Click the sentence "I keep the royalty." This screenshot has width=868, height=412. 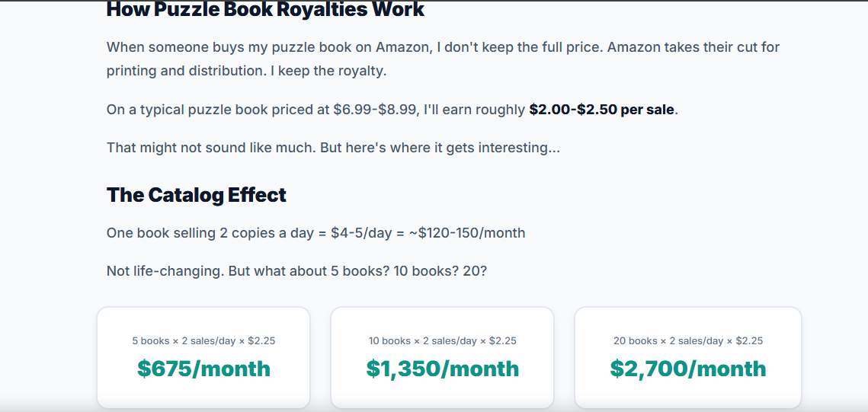click(331, 71)
